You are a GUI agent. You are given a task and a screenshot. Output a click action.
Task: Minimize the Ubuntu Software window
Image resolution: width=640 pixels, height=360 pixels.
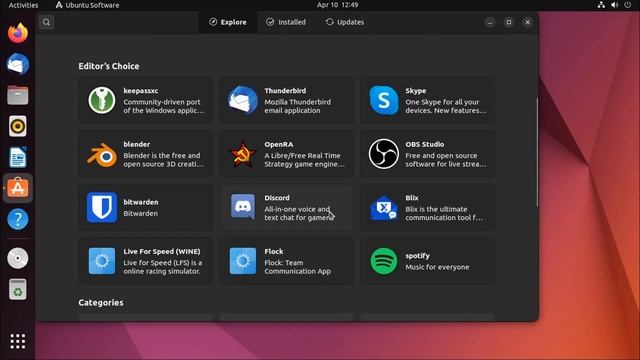(490, 22)
